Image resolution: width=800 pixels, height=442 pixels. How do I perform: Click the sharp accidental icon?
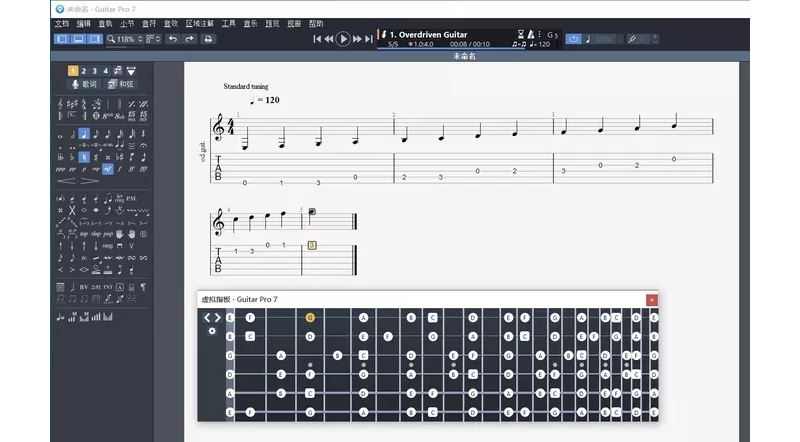(96, 157)
